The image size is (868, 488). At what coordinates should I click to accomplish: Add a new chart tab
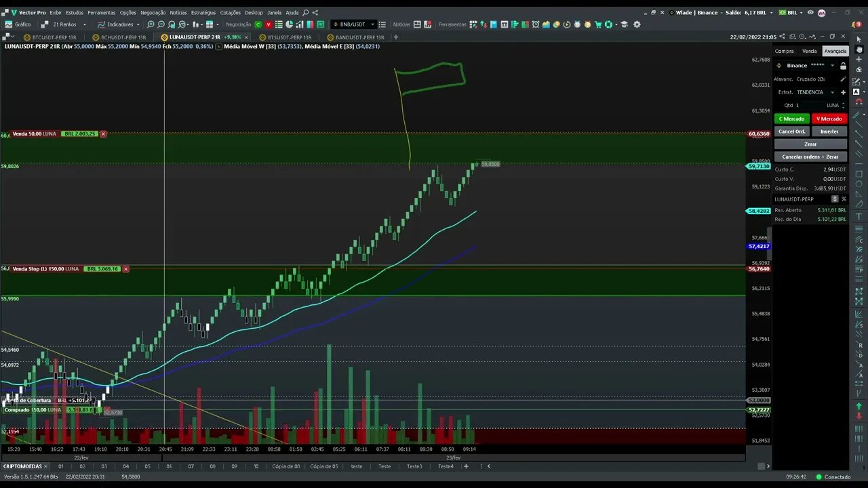pos(396,37)
